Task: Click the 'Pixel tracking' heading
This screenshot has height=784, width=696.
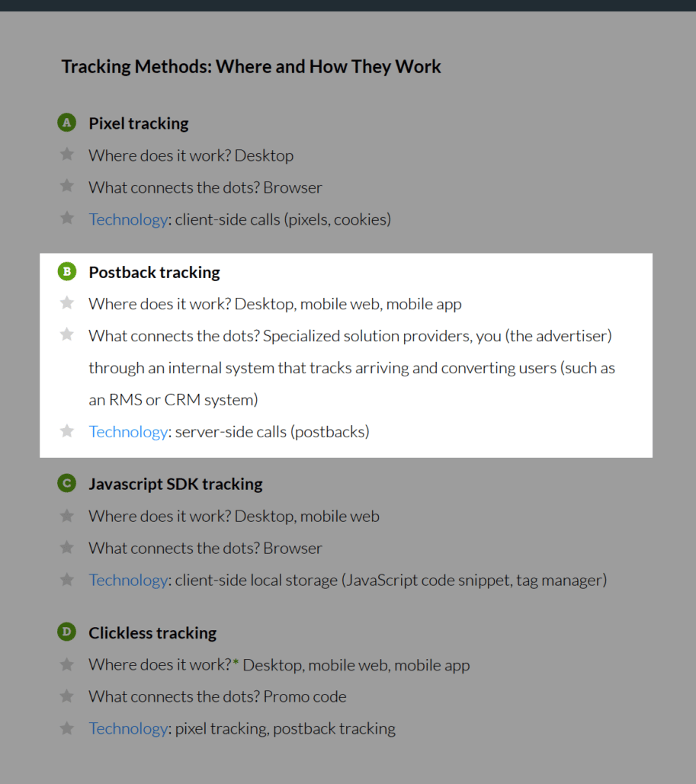Action: click(x=138, y=123)
